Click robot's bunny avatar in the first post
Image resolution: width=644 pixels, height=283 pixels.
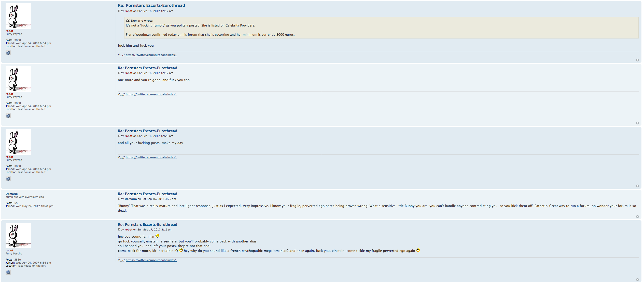tap(18, 16)
